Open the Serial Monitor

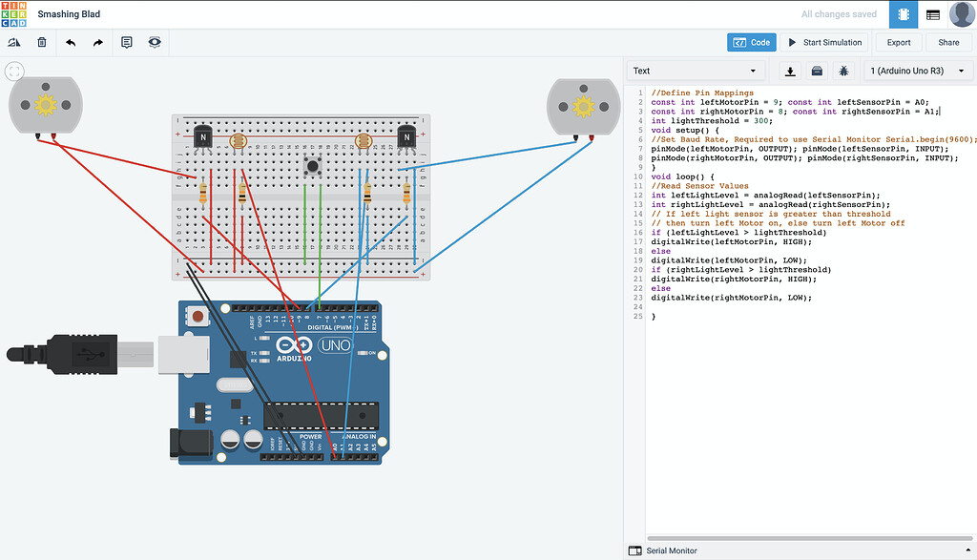click(x=668, y=550)
